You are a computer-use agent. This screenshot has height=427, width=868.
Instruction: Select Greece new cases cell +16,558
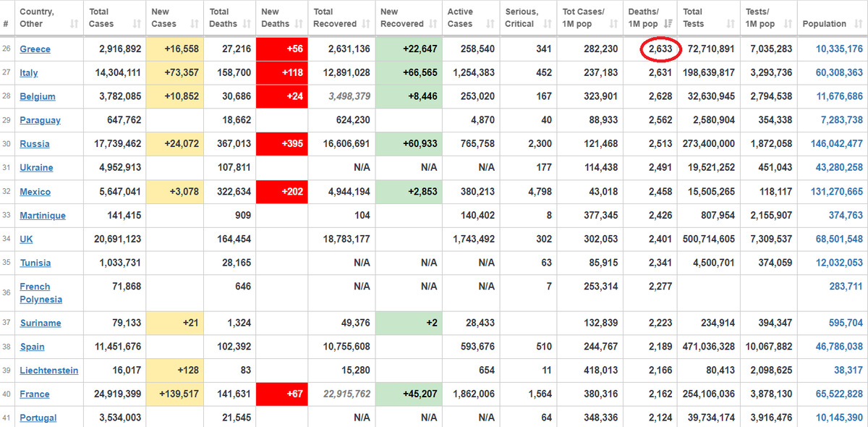click(x=174, y=49)
